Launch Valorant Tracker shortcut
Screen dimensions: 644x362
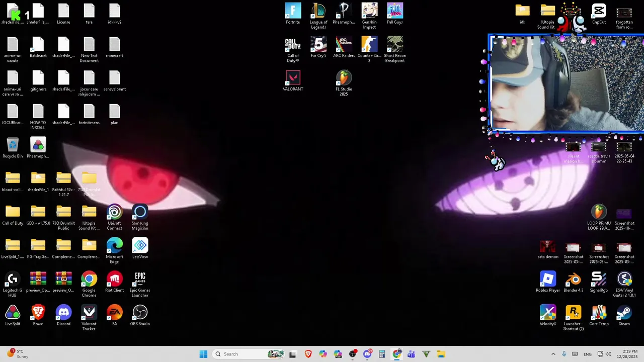pyautogui.click(x=89, y=318)
